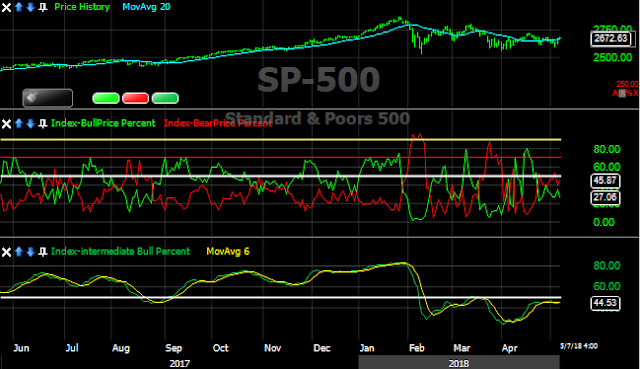Select the Index-BearPrice Percent label
640x369 pixels.
pyautogui.click(x=218, y=123)
